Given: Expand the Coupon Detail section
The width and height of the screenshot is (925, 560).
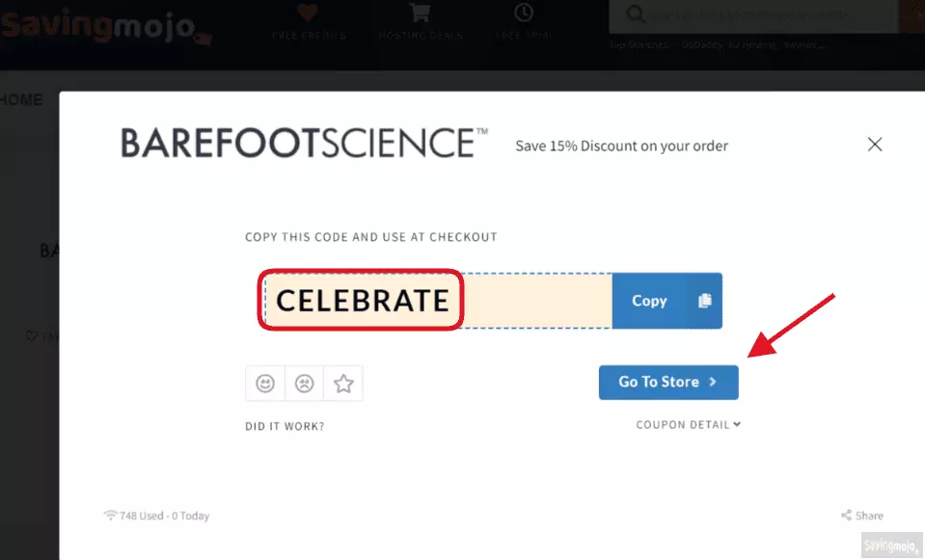Looking at the screenshot, I should [688, 424].
